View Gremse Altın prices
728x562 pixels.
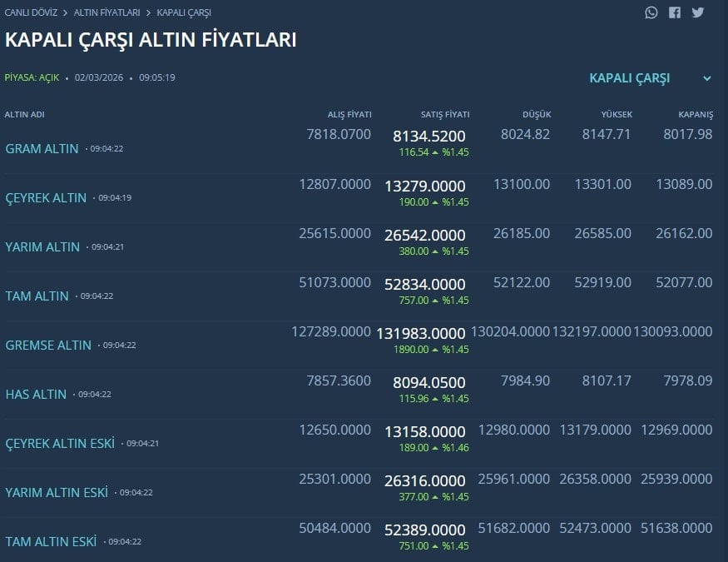[x=48, y=345]
